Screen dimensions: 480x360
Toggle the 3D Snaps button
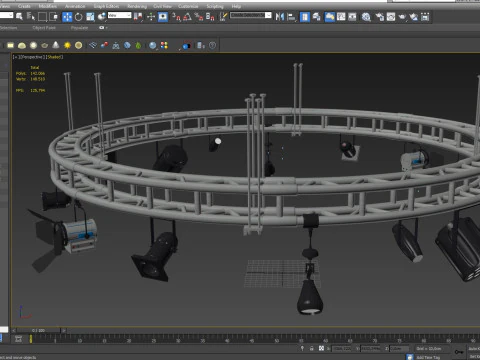tap(176, 17)
